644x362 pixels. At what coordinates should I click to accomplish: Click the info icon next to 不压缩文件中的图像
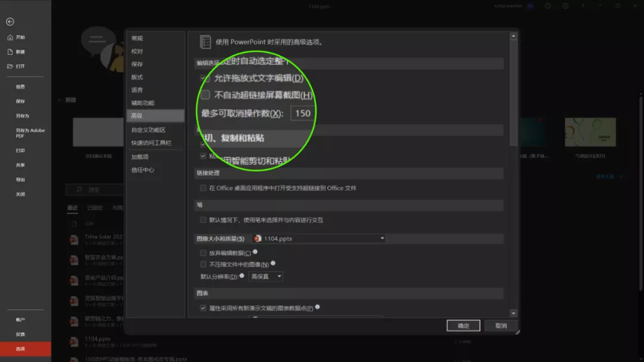[x=273, y=264]
